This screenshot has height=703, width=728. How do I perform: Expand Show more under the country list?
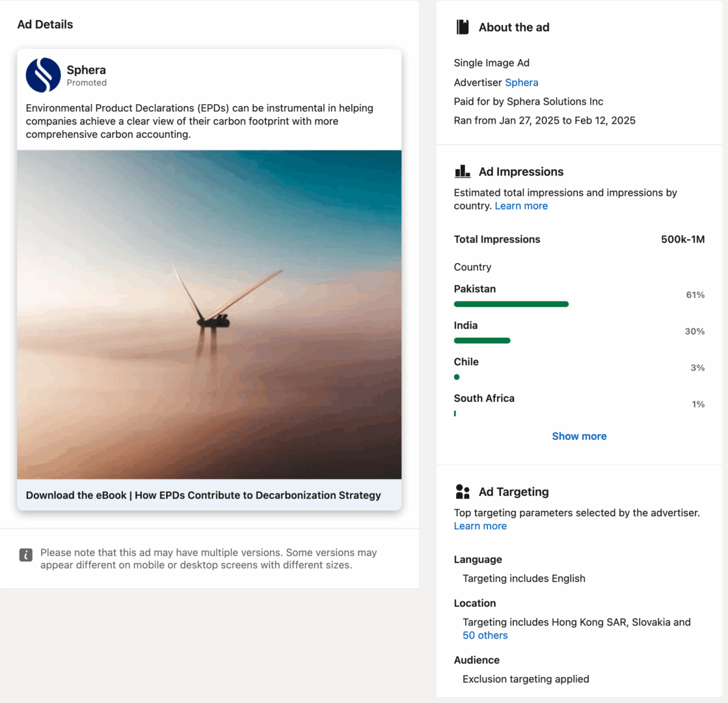(x=578, y=436)
